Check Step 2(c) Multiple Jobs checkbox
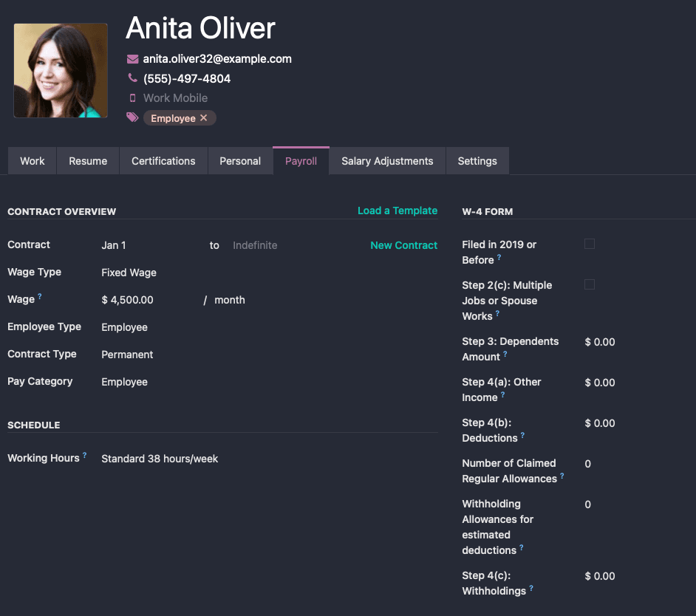Screen dimensions: 696x616 (x=590, y=284)
